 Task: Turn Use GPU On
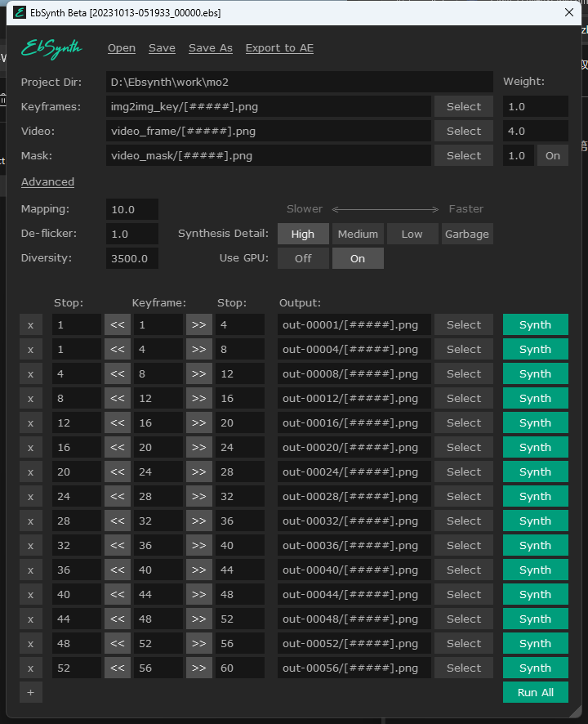coord(358,258)
